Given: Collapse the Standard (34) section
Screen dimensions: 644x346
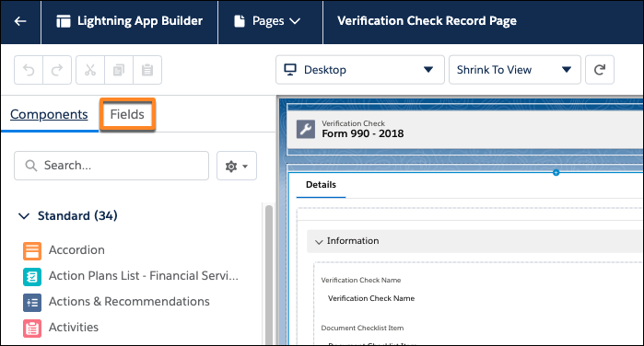Looking at the screenshot, I should point(24,216).
